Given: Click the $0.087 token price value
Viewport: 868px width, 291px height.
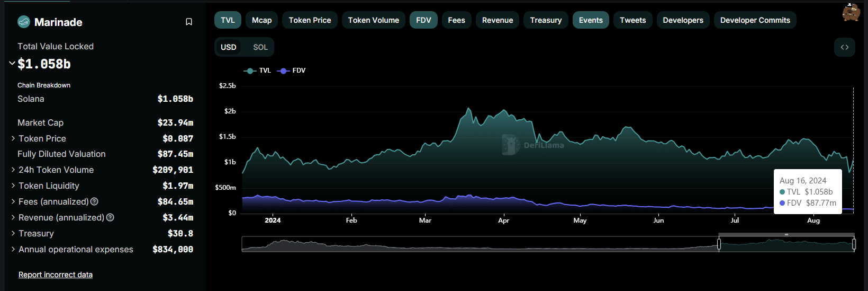Looking at the screenshot, I should click(x=178, y=138).
